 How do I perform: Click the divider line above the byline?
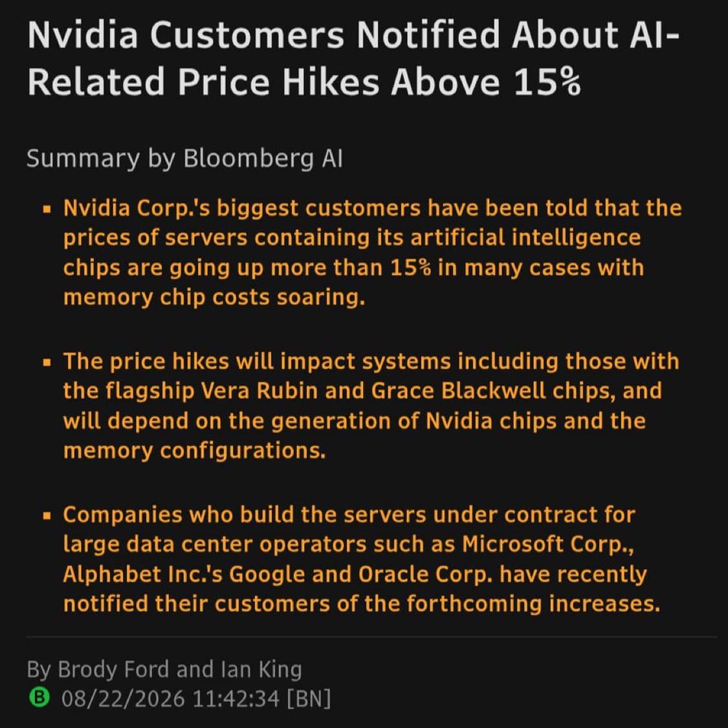[371, 637]
